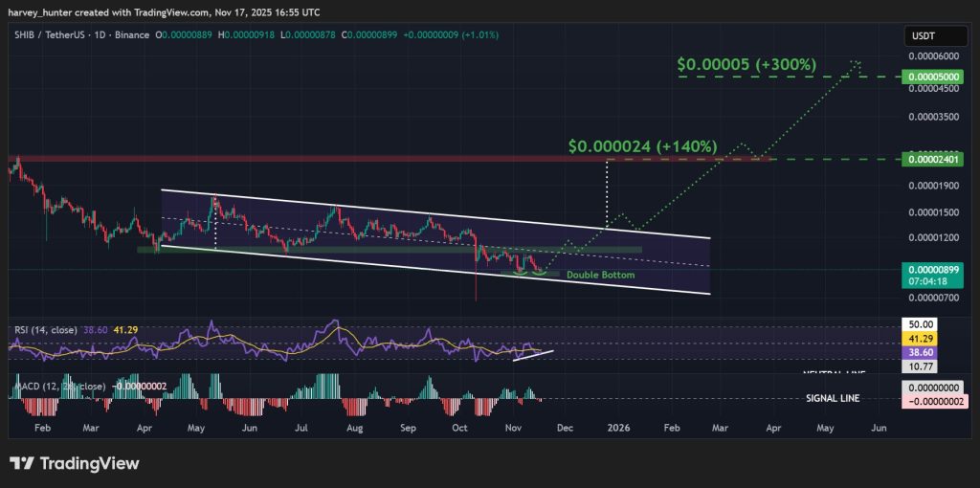This screenshot has height=488, width=980.
Task: Select the green 0.00005000 price label
Action: tap(934, 76)
